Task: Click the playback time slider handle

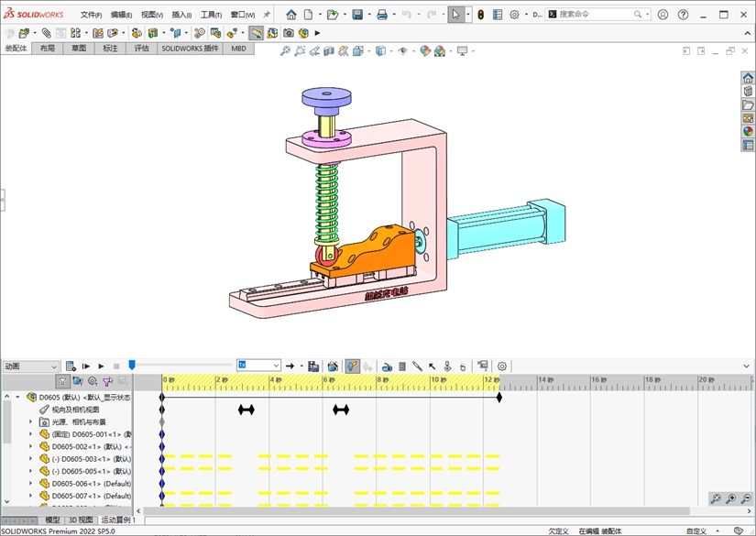Action: click(132, 365)
